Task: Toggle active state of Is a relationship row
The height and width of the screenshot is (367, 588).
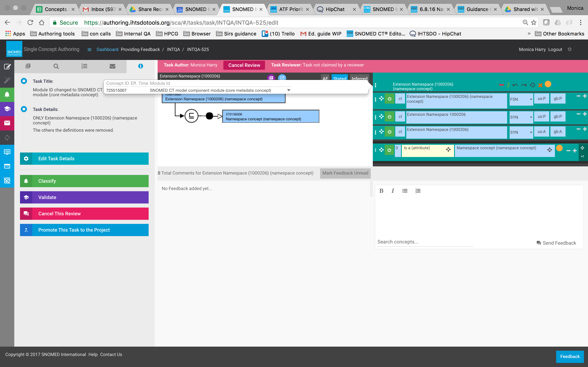Action: point(389,150)
